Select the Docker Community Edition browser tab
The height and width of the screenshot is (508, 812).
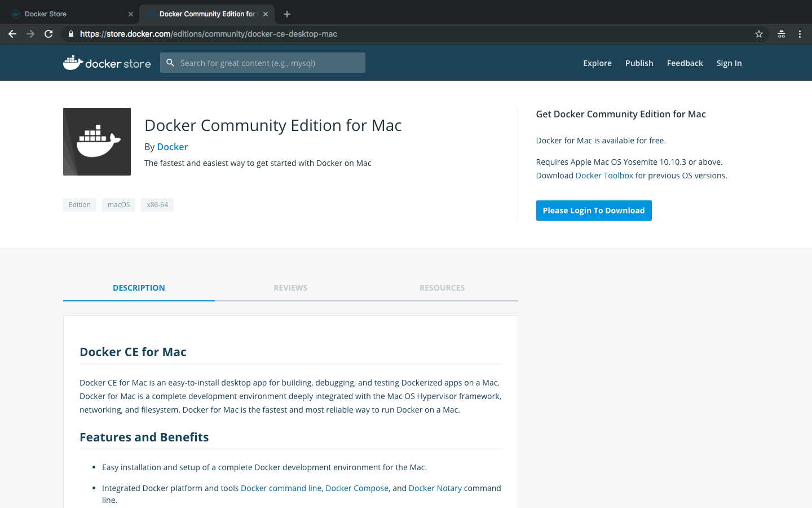point(206,14)
